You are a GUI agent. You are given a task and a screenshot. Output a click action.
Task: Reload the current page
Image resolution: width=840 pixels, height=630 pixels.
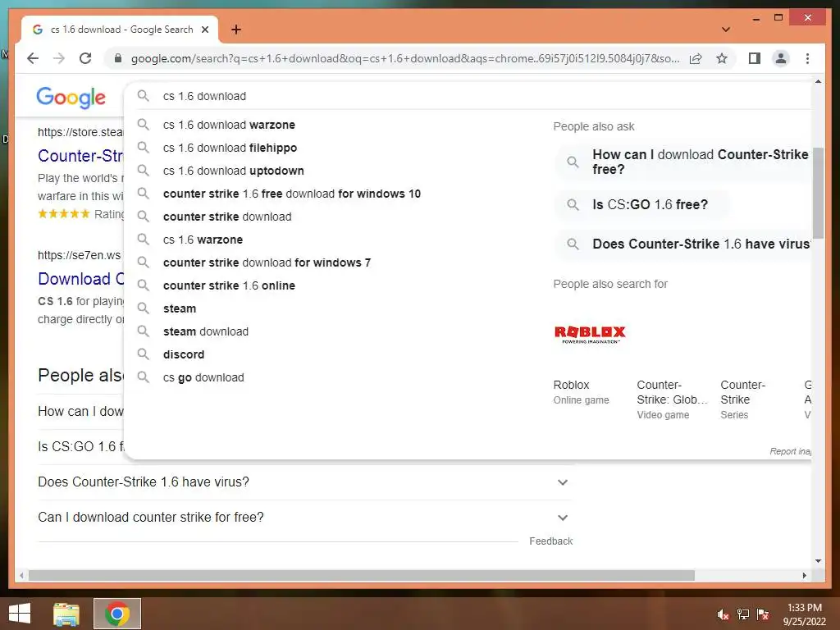click(85, 58)
